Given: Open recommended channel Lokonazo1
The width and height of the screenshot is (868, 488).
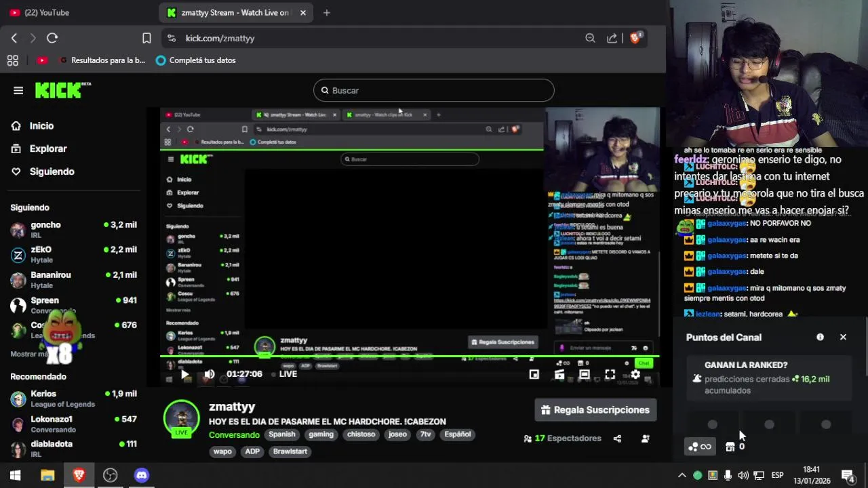Looking at the screenshot, I should click(73, 424).
